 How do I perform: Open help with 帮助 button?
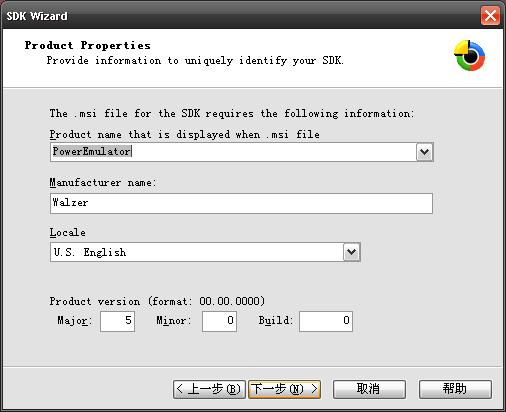[x=455, y=389]
